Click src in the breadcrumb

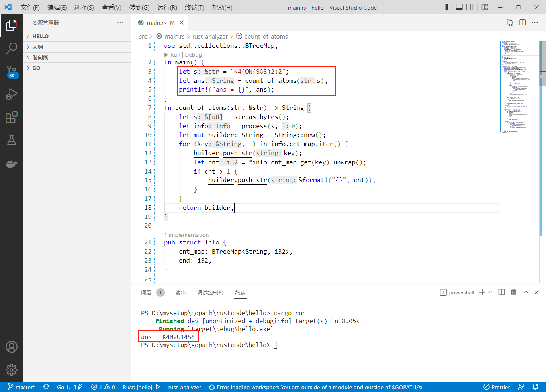[143, 36]
